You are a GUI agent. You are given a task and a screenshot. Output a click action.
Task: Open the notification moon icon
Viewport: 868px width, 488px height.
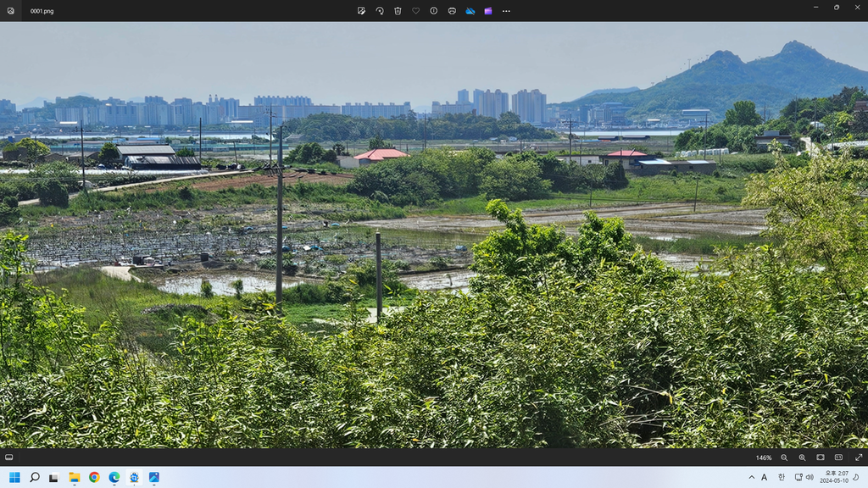coord(856,477)
